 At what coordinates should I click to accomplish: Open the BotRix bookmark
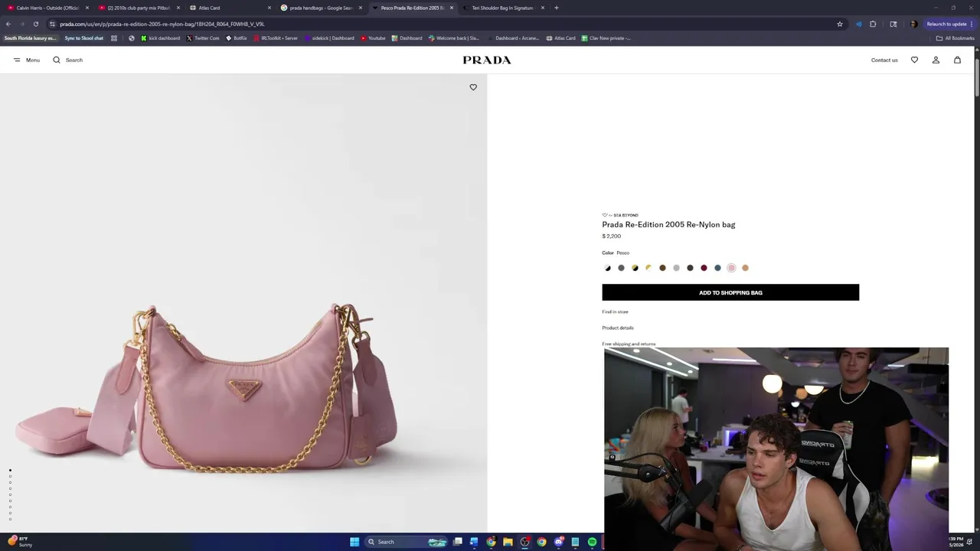[237, 37]
